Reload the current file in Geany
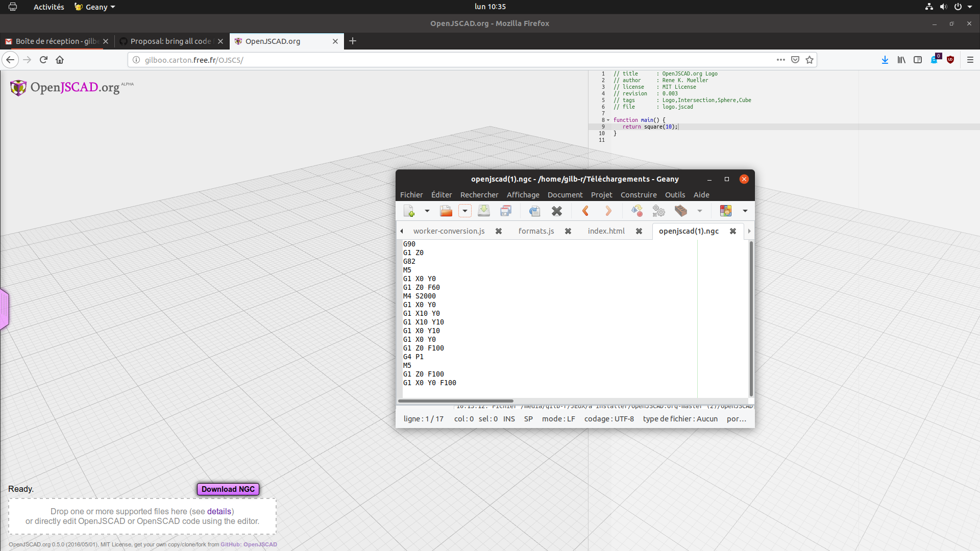The image size is (980, 551). 534,211
